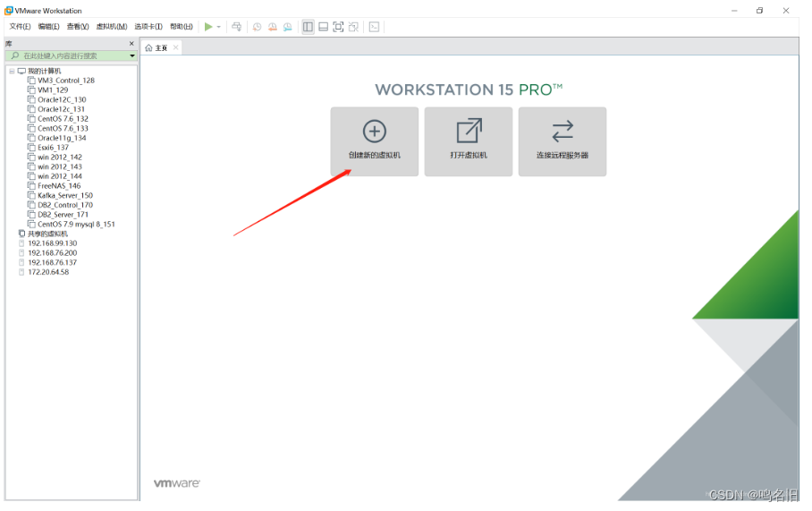Click the library search input field
Screen dimensions: 812x511
(x=68, y=55)
